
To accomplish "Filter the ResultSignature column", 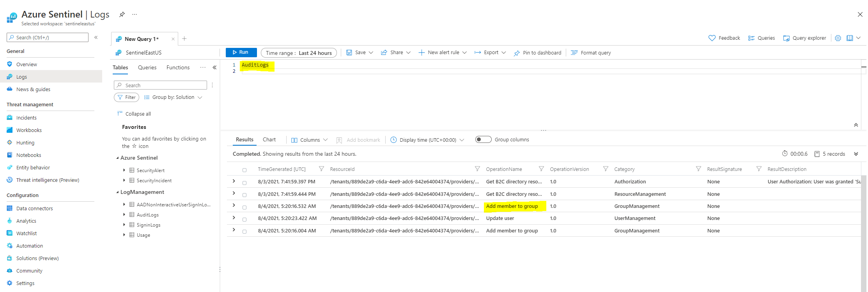I will tap(759, 169).
